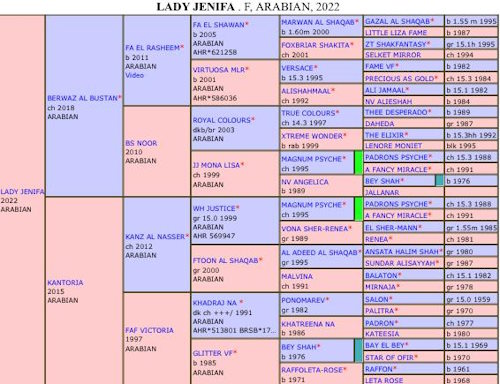
Task: Open the FA EL RASHEEM Video link
Action: (134, 75)
